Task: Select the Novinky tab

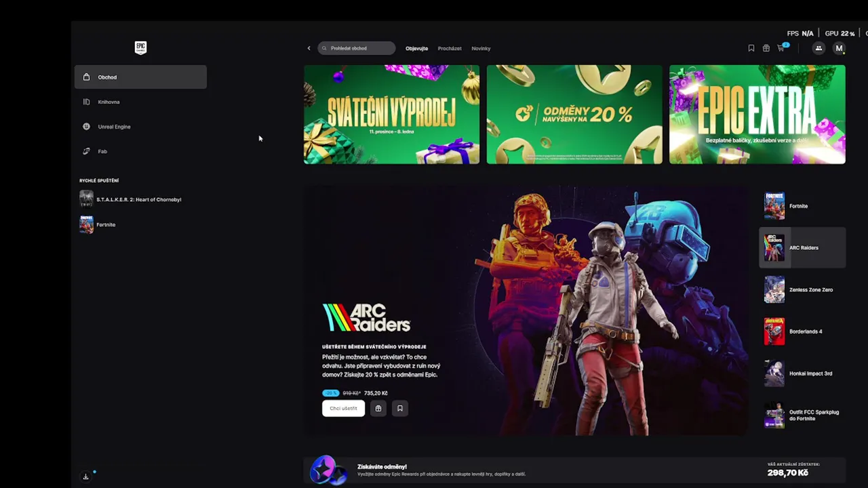Action: [x=481, y=48]
